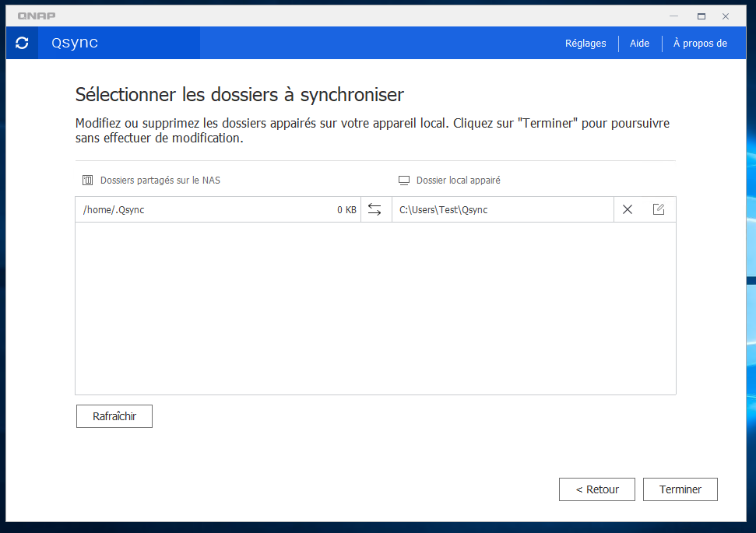Viewport: 756px width, 533px height.
Task: Click the 0 KB folder size value
Action: pyautogui.click(x=346, y=210)
